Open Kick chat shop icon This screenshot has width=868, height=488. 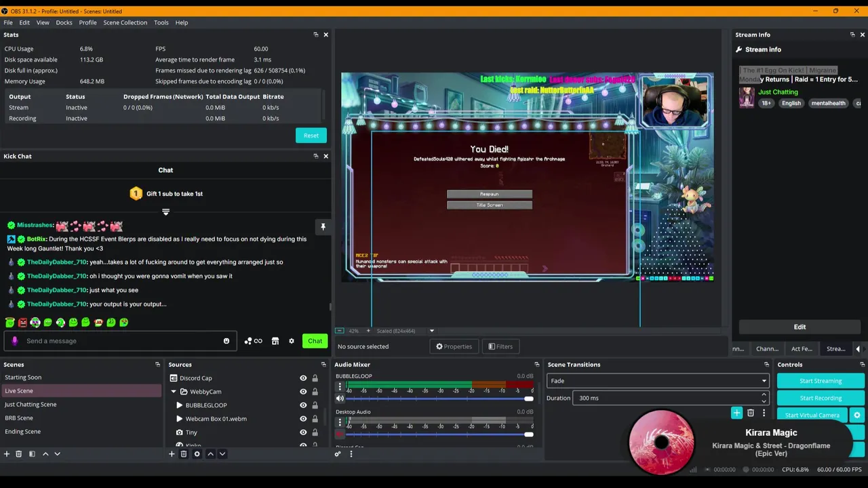tap(275, 341)
